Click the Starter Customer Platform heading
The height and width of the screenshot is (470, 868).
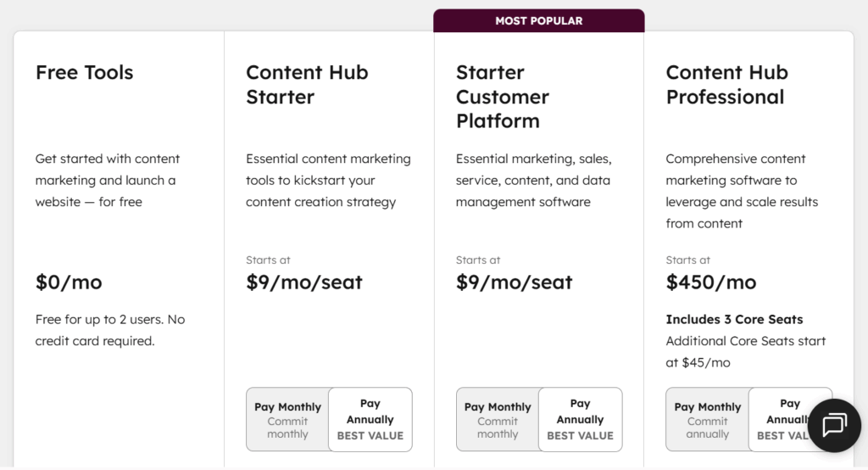pyautogui.click(x=503, y=97)
